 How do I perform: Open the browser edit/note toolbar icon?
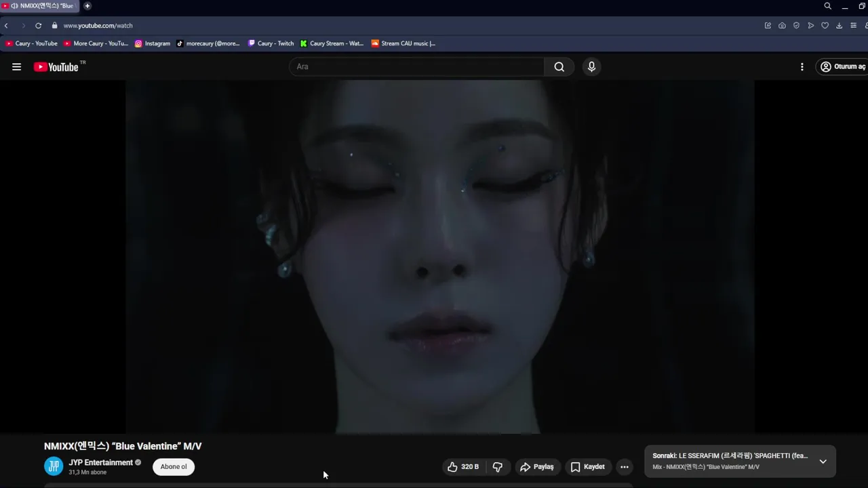click(768, 26)
